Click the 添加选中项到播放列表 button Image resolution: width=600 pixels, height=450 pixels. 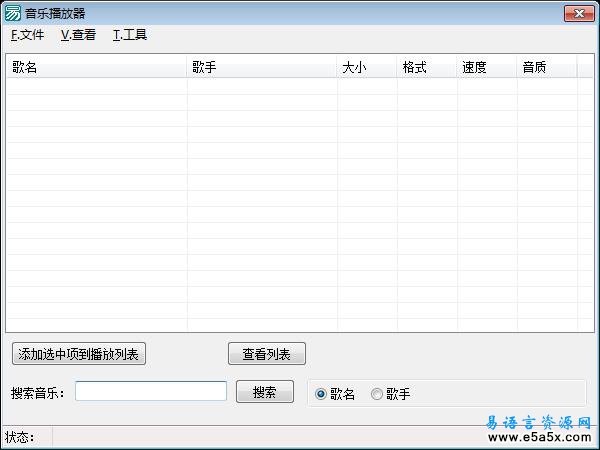point(79,354)
